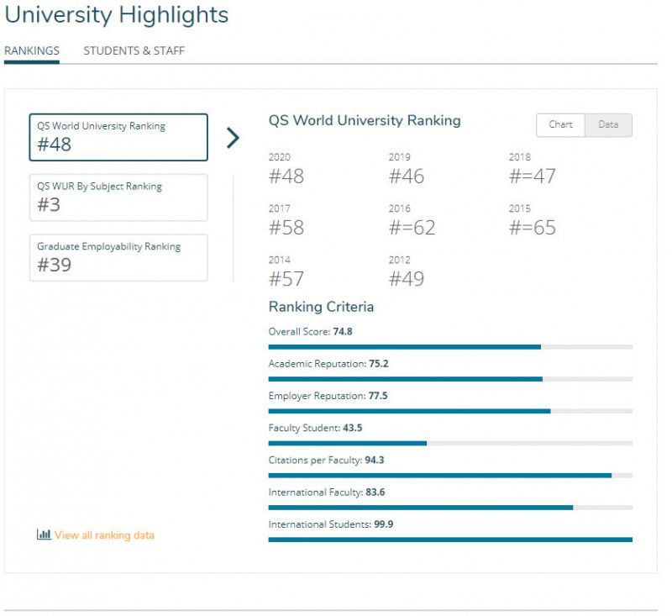Select QS World University Ranking #48 card
This screenshot has height=616, width=672.
pos(118,137)
